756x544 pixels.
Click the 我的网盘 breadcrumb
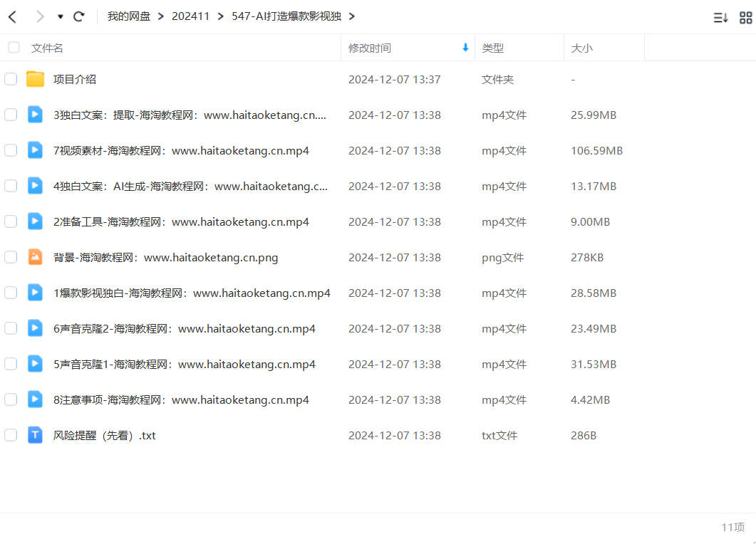click(x=129, y=16)
